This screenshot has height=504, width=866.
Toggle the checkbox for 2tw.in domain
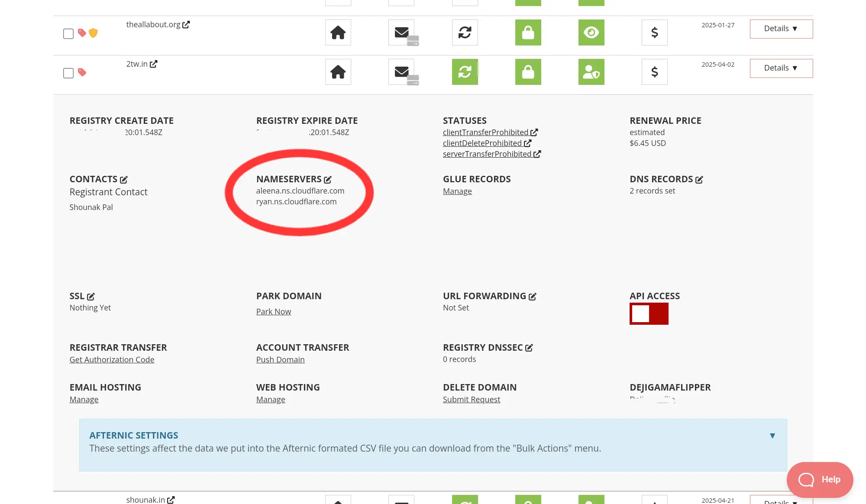pyautogui.click(x=68, y=72)
